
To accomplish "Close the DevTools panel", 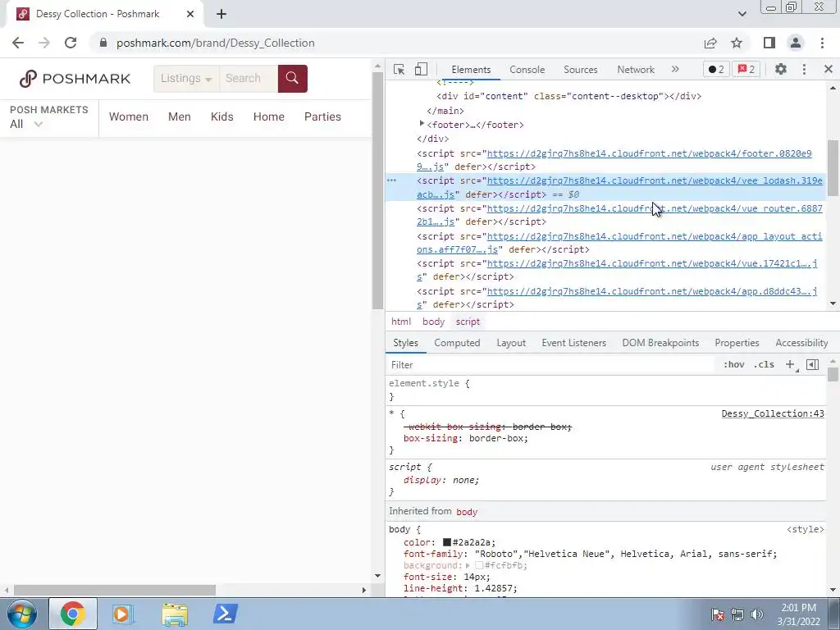I will [x=829, y=69].
